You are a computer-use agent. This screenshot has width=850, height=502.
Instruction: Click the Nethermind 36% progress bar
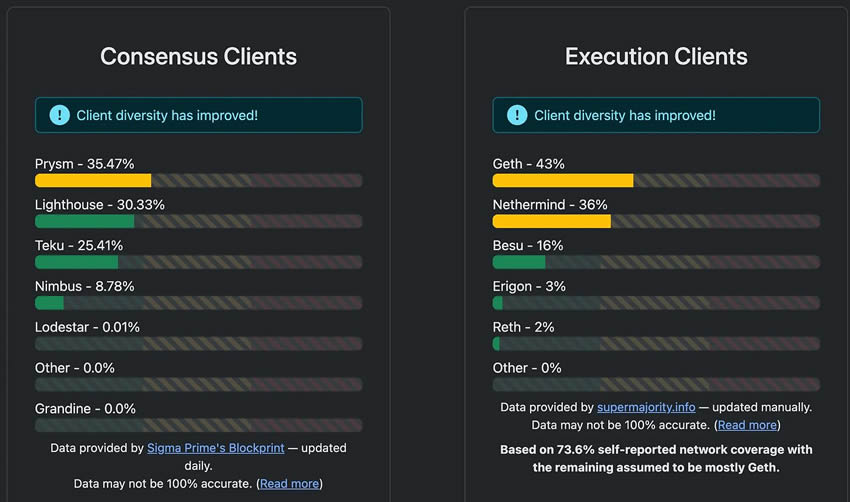656,221
